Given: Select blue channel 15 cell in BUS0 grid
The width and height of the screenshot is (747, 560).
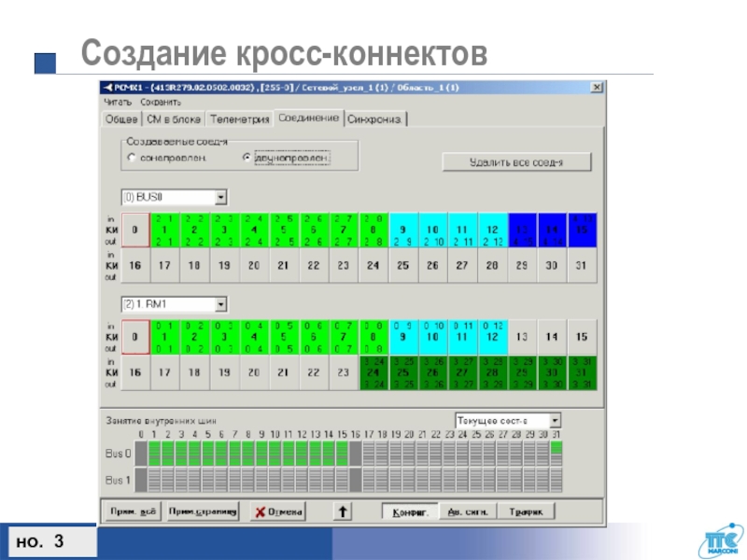Looking at the screenshot, I should (582, 230).
